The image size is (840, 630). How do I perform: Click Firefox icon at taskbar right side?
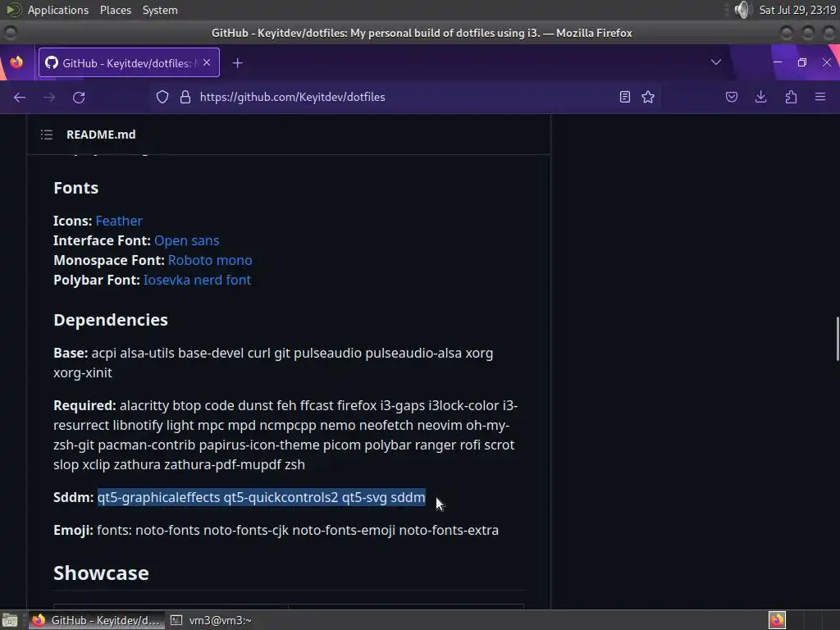tap(777, 620)
